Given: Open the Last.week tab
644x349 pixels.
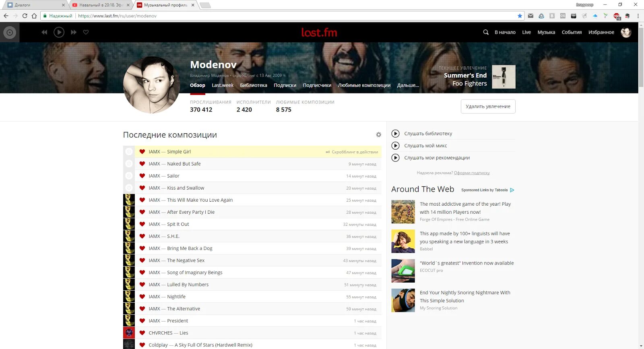Looking at the screenshot, I should point(223,85).
